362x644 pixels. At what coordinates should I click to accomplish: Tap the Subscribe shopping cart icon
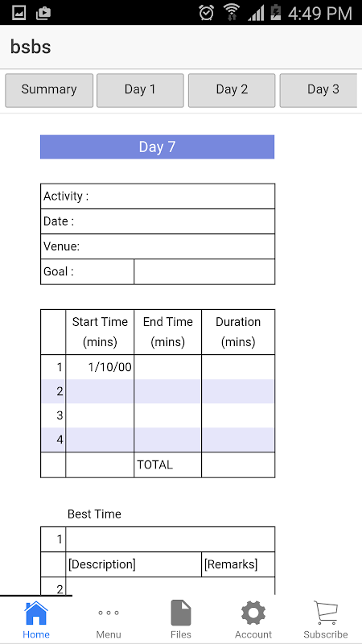coord(326,613)
